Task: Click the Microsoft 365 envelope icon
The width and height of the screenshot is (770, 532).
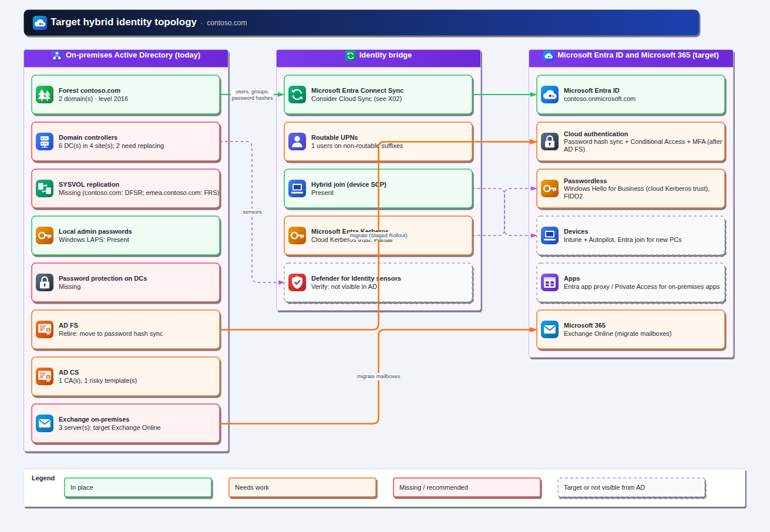Action: tap(550, 329)
